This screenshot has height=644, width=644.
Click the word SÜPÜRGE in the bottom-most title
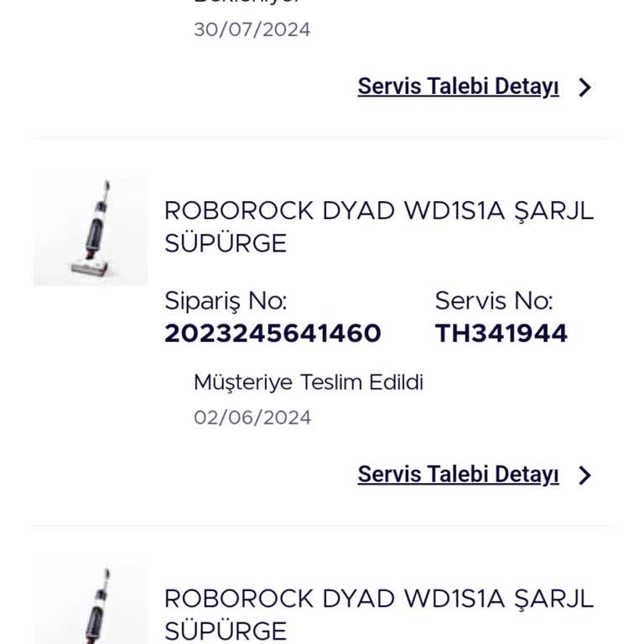coord(226,631)
